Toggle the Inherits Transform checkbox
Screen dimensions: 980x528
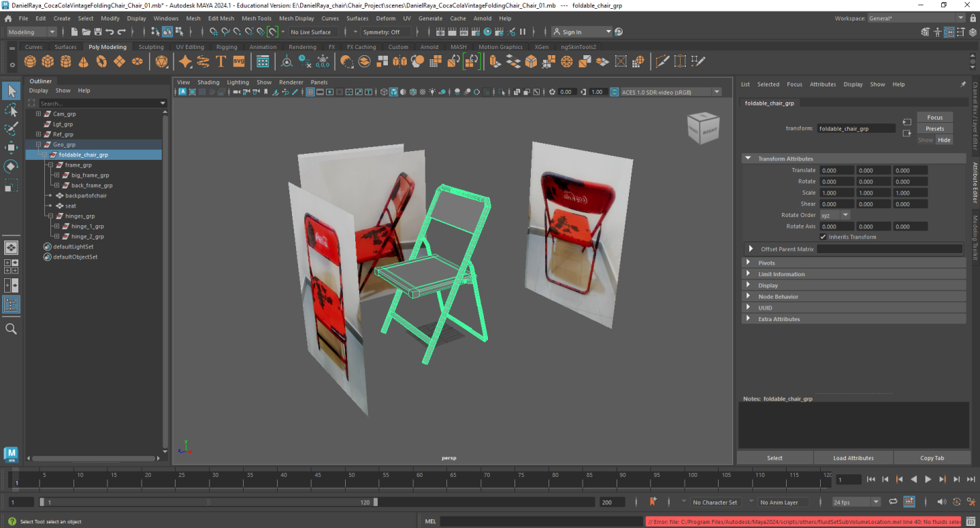coord(823,237)
